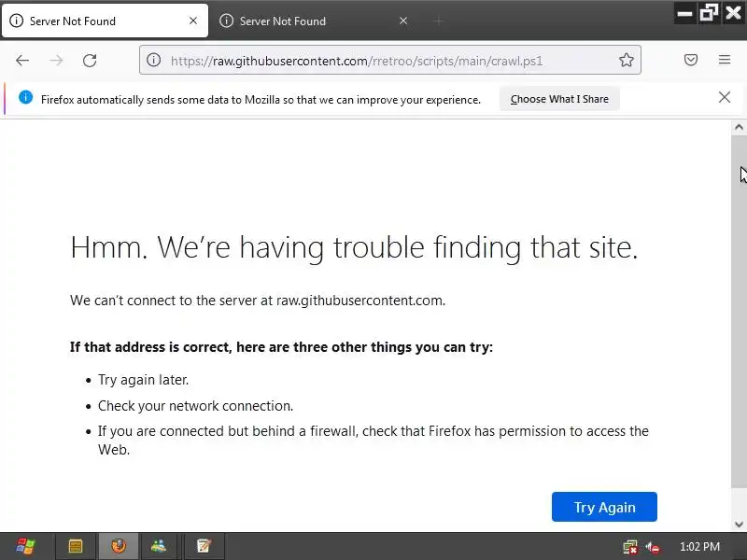747x560 pixels.
Task: Click the 'Try again later.' bullet text
Action: tap(144, 380)
